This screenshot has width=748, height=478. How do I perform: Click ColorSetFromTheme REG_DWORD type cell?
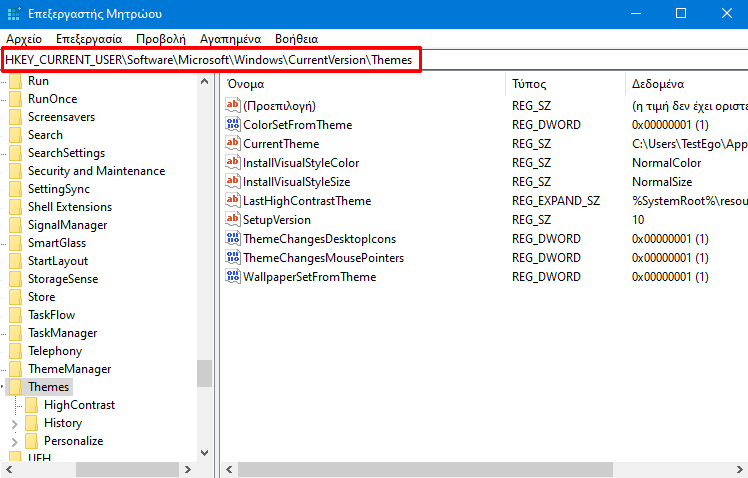(546, 125)
